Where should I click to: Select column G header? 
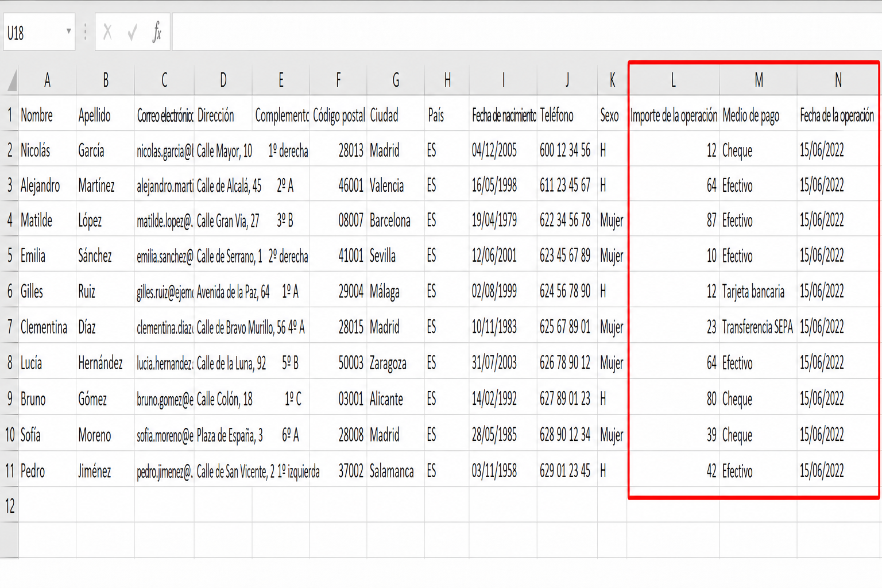[x=396, y=80]
